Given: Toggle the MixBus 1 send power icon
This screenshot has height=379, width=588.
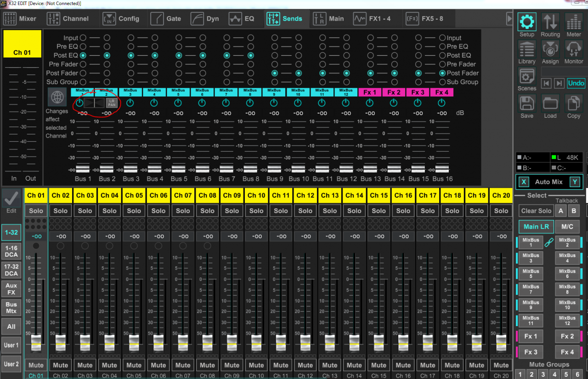Looking at the screenshot, I should [x=80, y=103].
